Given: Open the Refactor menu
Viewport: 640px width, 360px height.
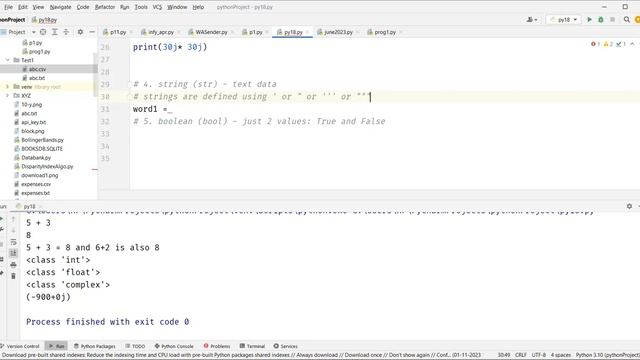Looking at the screenshot, I should pos(105,7).
